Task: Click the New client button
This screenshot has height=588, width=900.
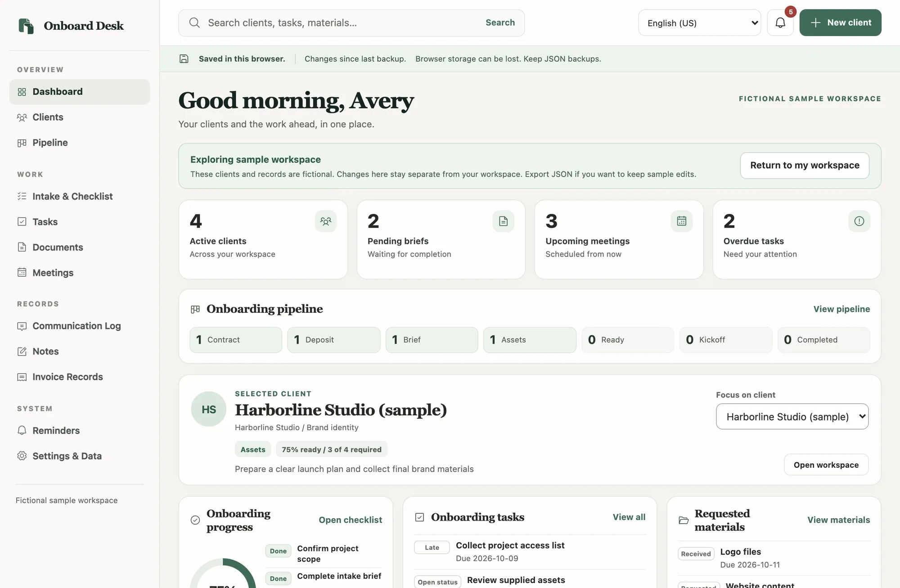Action: click(840, 22)
